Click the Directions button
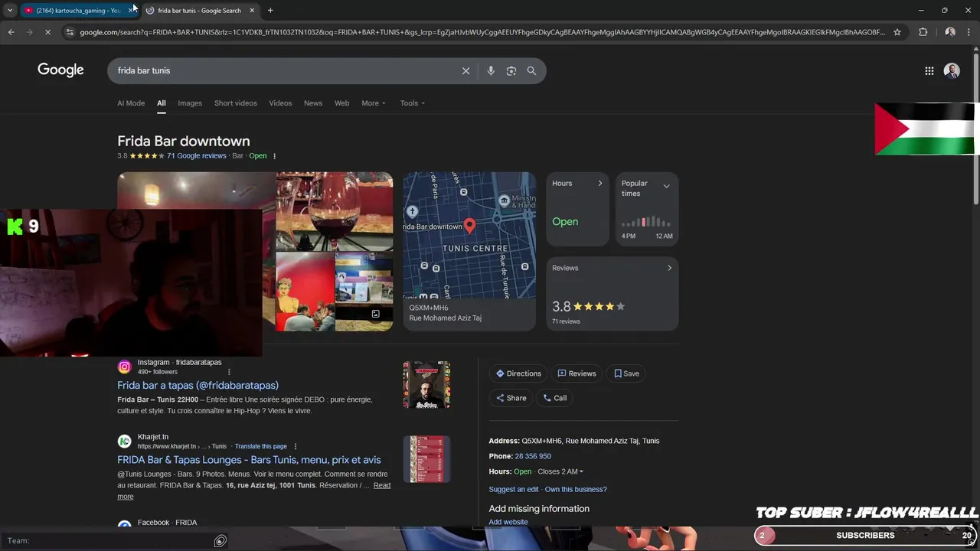The width and height of the screenshot is (980, 551). (x=518, y=373)
